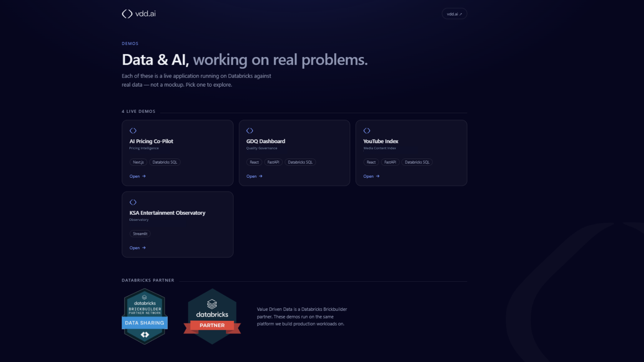This screenshot has width=644, height=362.
Task: Click FastAPI tag on YouTube Index card
Action: [x=390, y=162]
